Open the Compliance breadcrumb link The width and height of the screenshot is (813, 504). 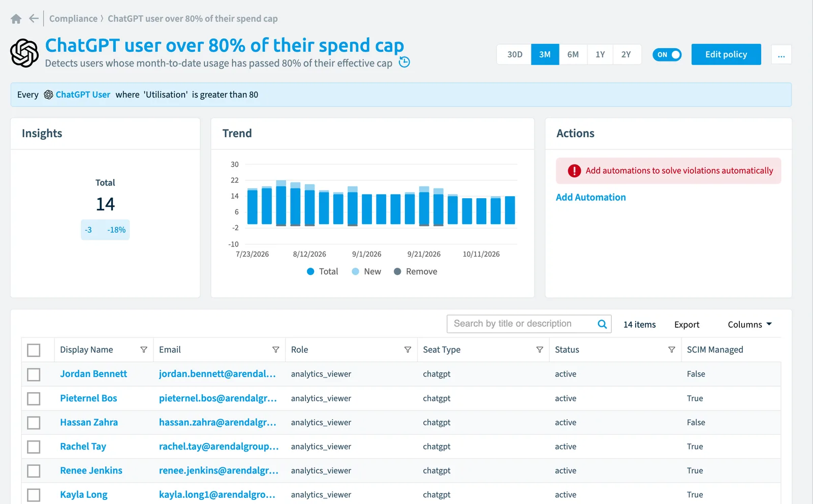click(73, 19)
